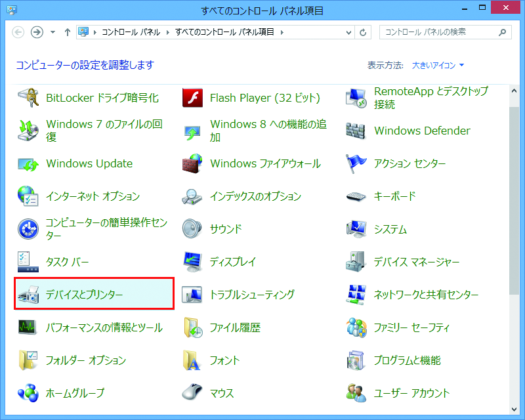Click the アクション センター flag icon
The image size is (525, 420).
click(x=356, y=163)
